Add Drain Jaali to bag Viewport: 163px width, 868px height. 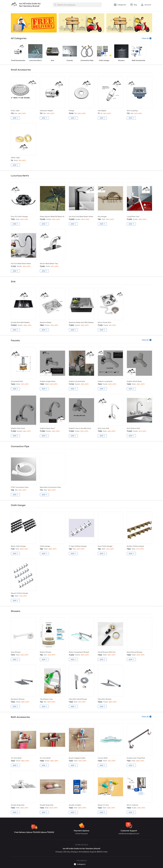click(x=15, y=118)
